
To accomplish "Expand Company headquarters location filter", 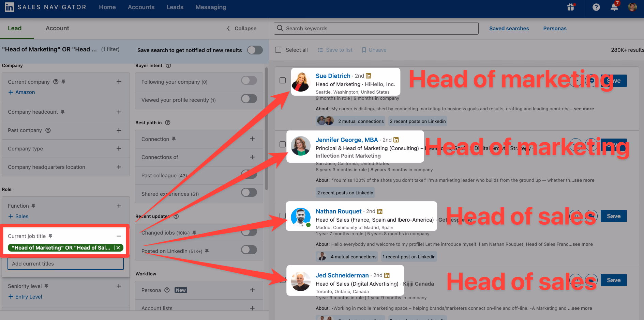I will 119,167.
